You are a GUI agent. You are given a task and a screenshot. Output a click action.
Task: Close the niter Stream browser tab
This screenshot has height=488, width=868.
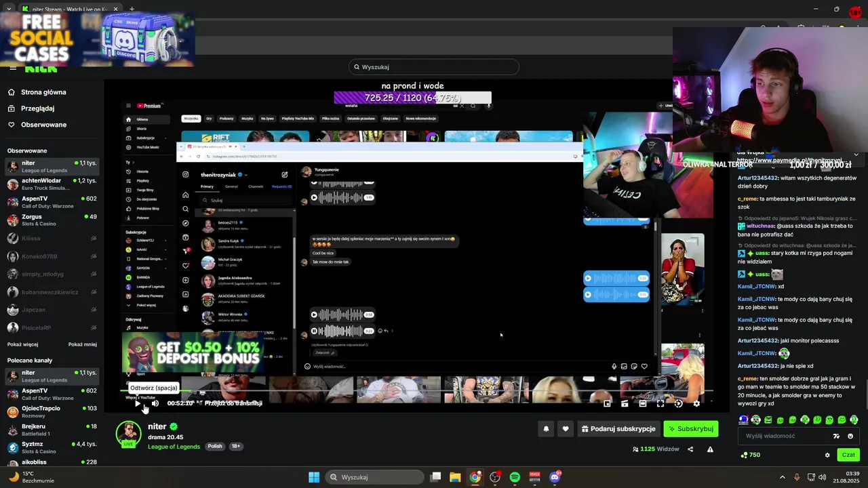[x=115, y=9]
